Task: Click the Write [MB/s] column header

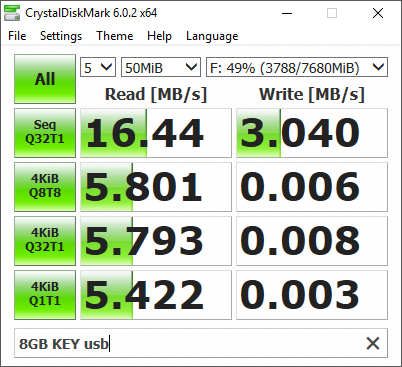Action: coord(312,95)
